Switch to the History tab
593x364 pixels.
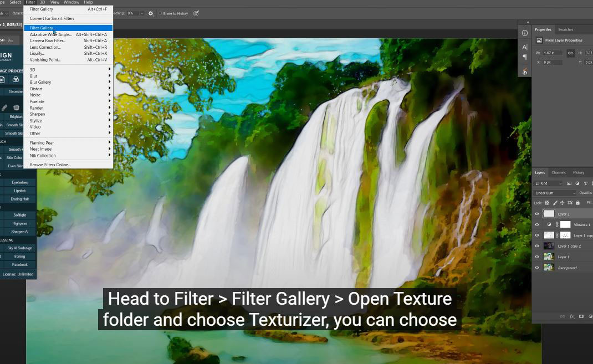[x=578, y=173]
